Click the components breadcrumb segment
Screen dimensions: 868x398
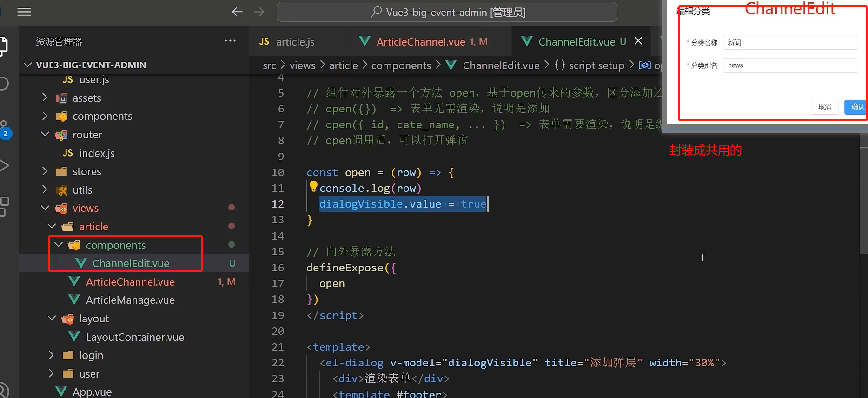(401, 65)
